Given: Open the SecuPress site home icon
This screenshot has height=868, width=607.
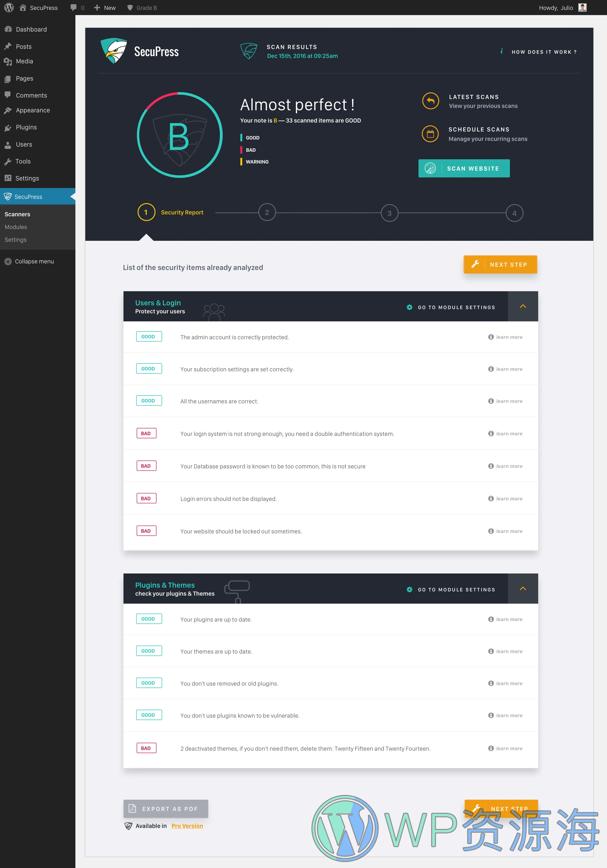Looking at the screenshot, I should 23,8.
